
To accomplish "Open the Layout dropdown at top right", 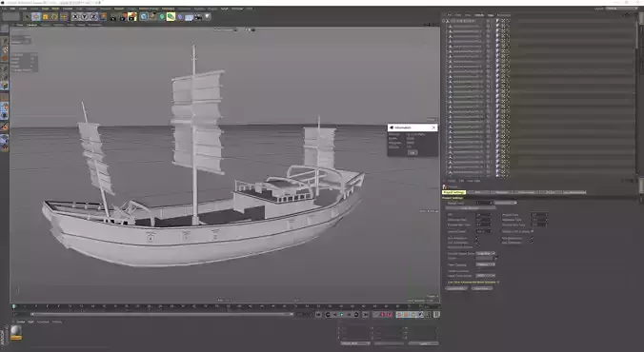I will tap(622, 9).
